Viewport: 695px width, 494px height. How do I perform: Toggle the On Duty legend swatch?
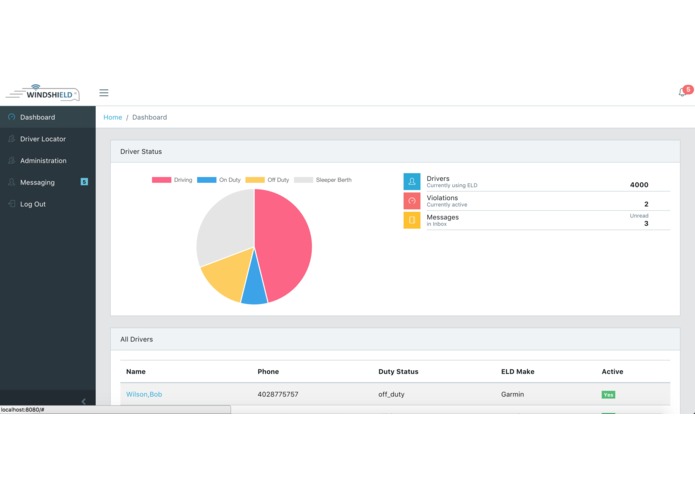click(207, 180)
